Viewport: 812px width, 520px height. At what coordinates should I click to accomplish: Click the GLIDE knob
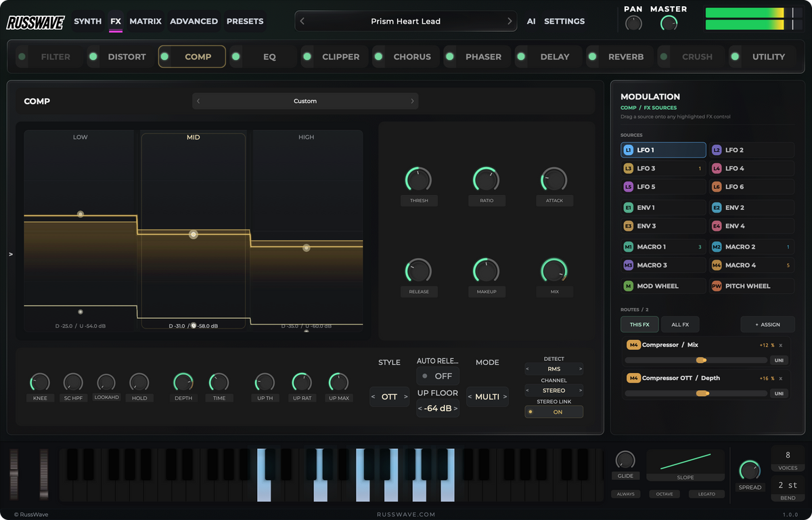[x=625, y=460]
